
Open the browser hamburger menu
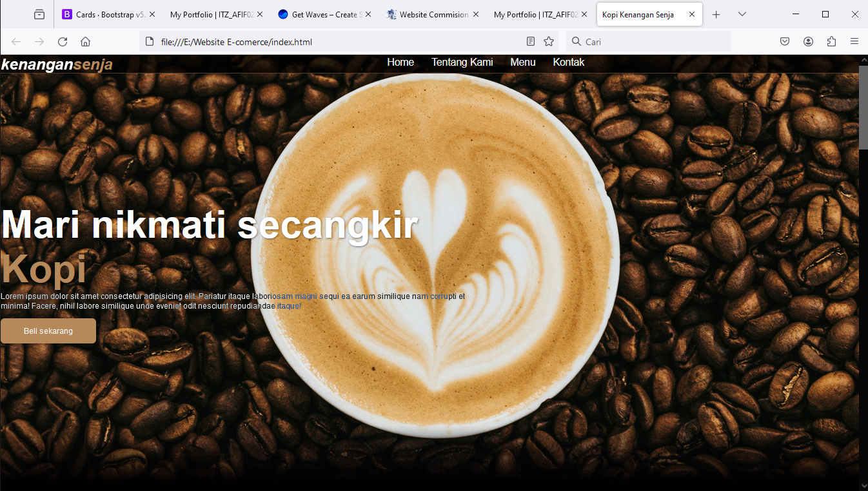(854, 41)
